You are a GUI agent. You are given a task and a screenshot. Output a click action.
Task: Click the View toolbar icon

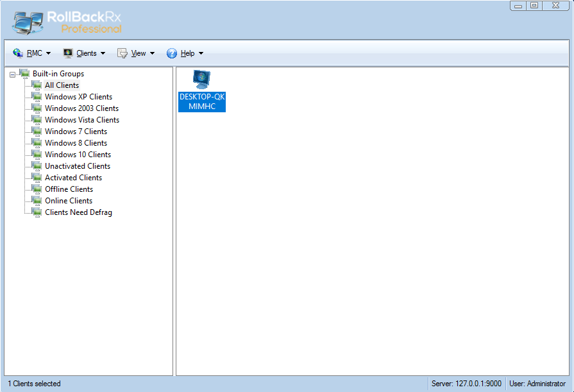122,53
